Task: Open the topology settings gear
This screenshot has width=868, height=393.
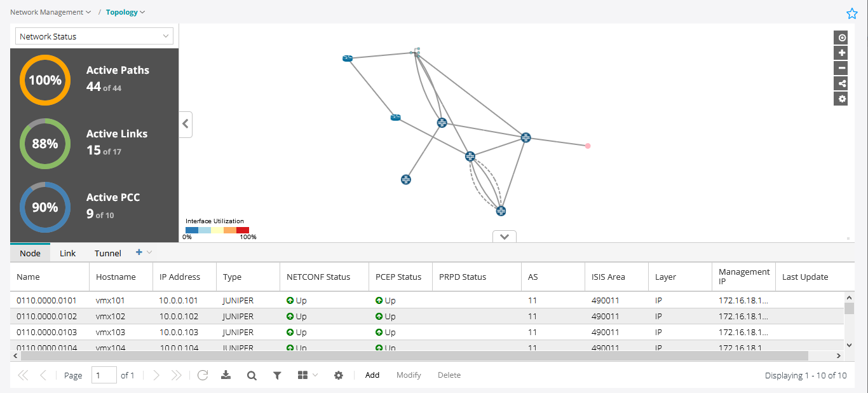Action: 841,99
